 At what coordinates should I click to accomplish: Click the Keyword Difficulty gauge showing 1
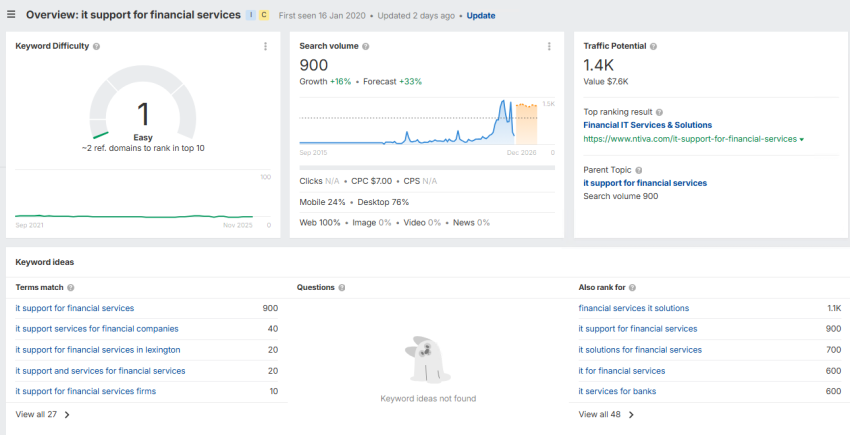[x=143, y=103]
